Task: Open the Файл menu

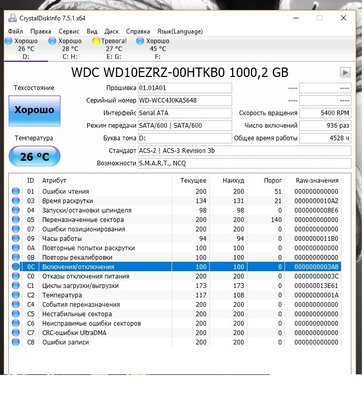Action: pos(15,31)
